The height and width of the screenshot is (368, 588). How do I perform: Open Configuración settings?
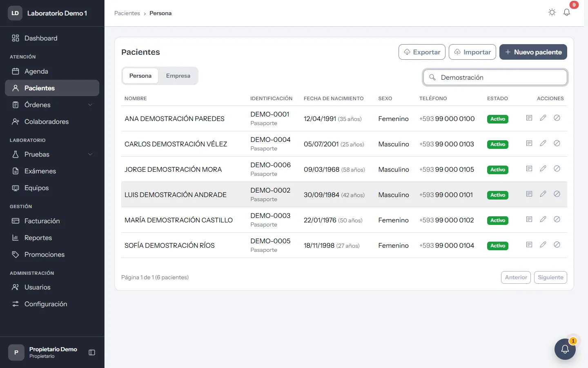[52, 304]
